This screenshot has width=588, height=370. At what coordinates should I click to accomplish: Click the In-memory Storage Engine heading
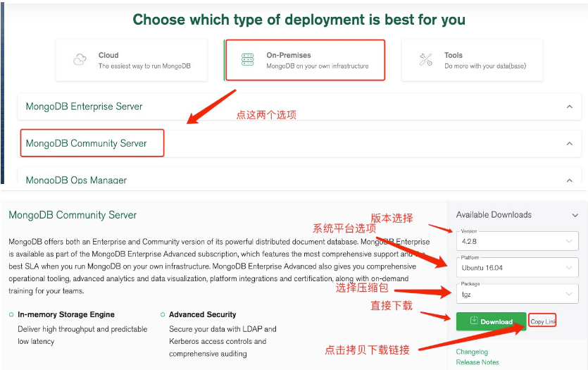coord(66,314)
